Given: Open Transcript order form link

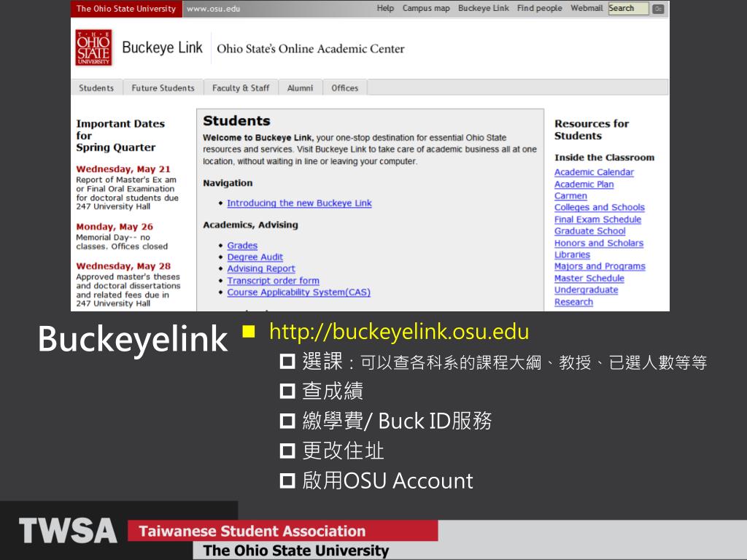Looking at the screenshot, I should click(x=273, y=281).
